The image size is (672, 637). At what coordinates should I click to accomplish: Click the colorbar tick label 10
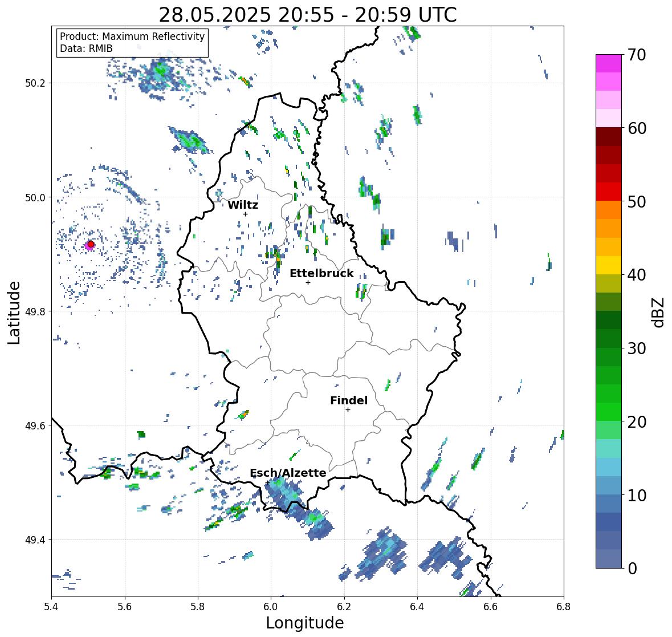637,495
